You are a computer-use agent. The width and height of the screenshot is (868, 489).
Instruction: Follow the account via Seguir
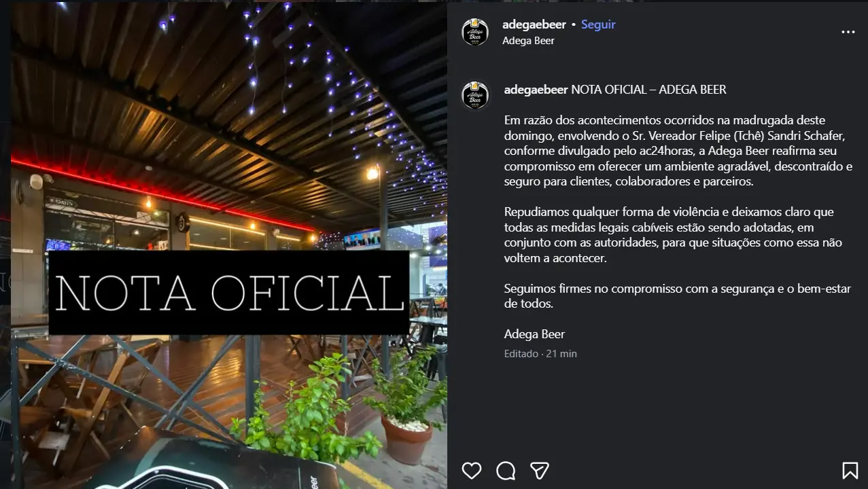point(598,24)
